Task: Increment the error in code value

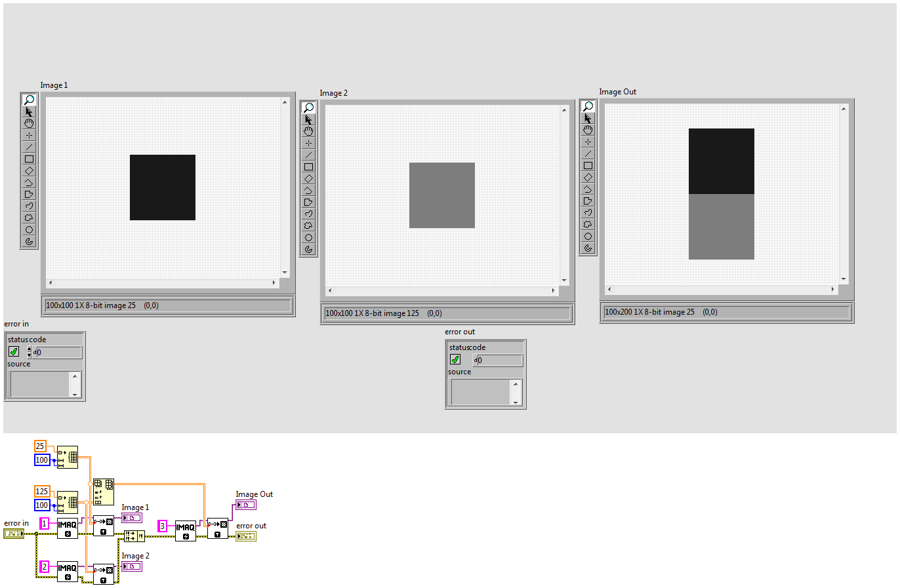Action: click(x=29, y=349)
